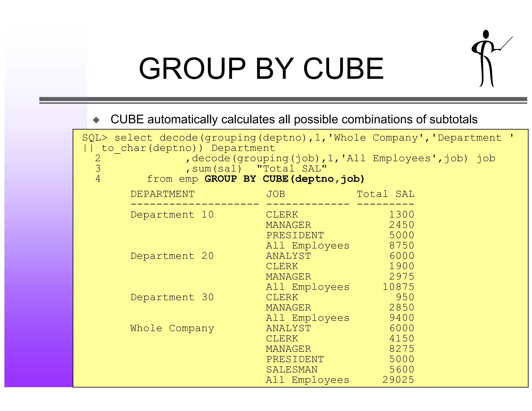This screenshot has height=411, width=532.
Task: Click the value 2850 for Department 30 MANAGER
Action: coord(401,307)
